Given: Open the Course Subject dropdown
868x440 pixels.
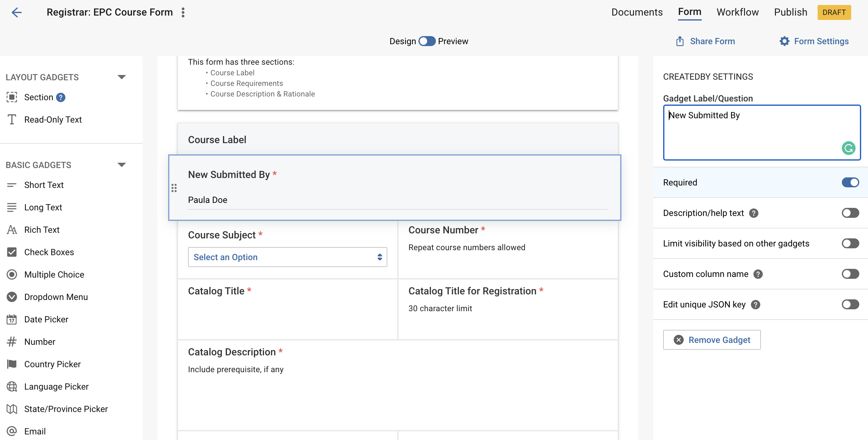Looking at the screenshot, I should click(287, 257).
